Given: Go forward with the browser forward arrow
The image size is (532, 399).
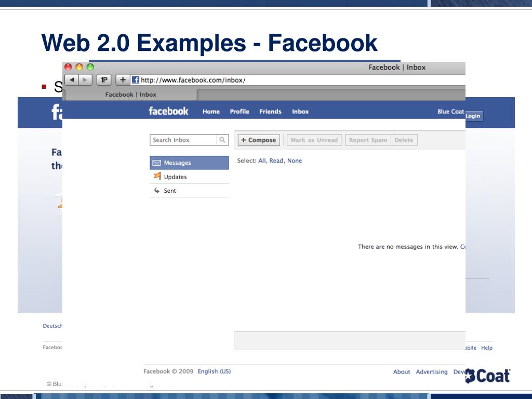Looking at the screenshot, I should (85, 80).
